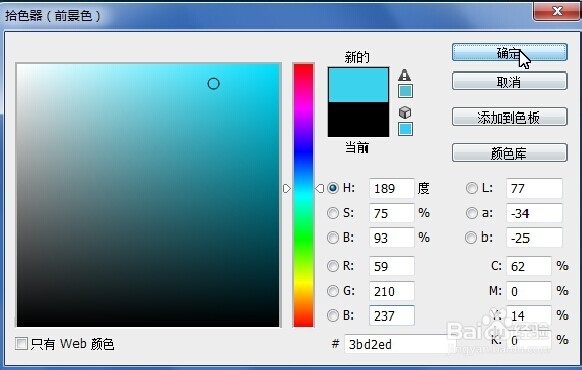Cancel with the 取消 button
582x370 pixels.
click(x=510, y=81)
